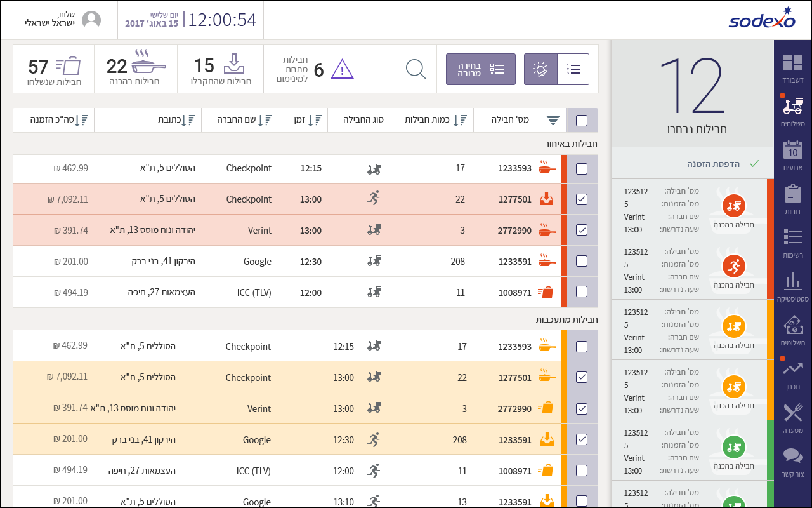Check the first late package 1233593 row
Viewport: 812px width, 508px height.
point(582,169)
